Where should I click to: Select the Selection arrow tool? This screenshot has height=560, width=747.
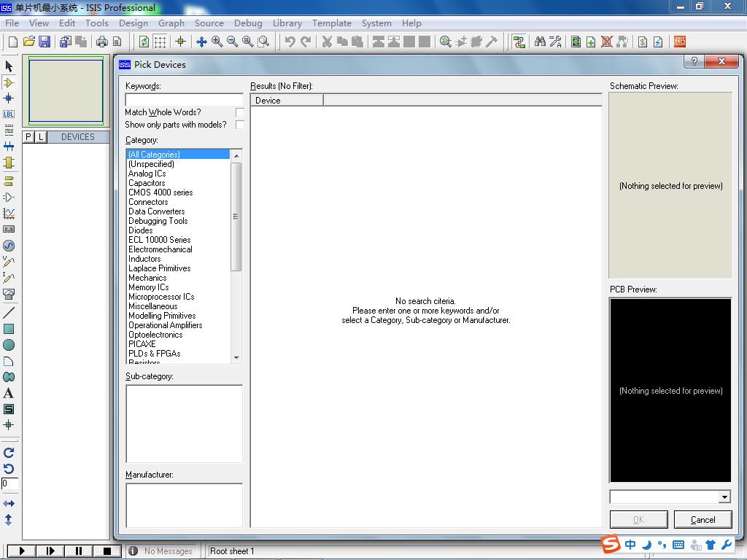(x=9, y=66)
